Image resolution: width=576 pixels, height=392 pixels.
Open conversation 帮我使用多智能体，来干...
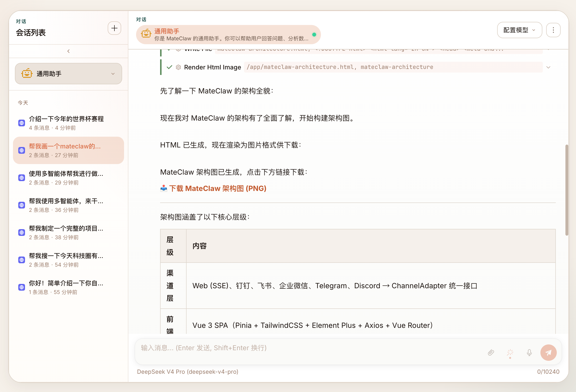pos(69,205)
